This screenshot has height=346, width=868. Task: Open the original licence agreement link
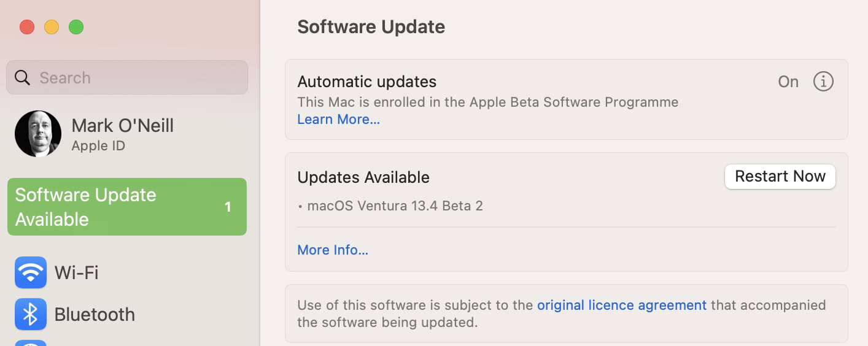621,305
